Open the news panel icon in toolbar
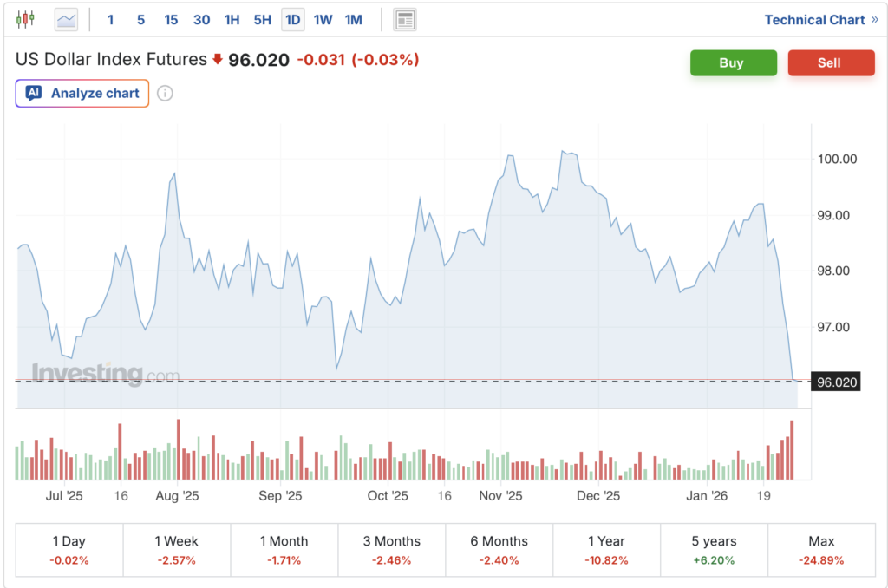The height and width of the screenshot is (588, 888). (x=404, y=19)
